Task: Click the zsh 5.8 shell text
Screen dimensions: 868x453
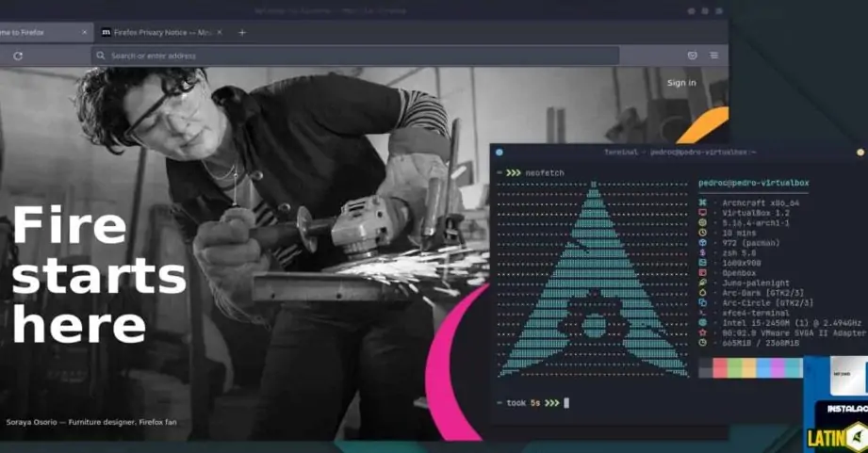Action: [x=739, y=252]
